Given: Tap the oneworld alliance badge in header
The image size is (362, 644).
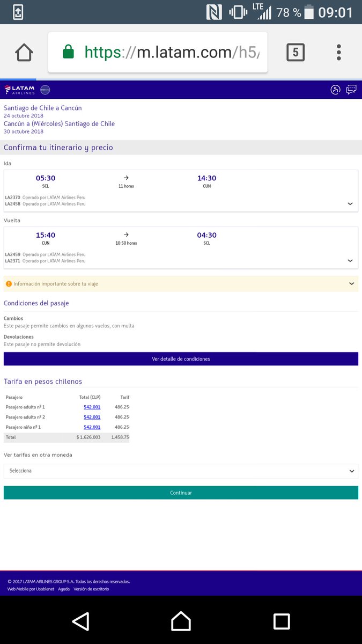Looking at the screenshot, I should pos(45,90).
